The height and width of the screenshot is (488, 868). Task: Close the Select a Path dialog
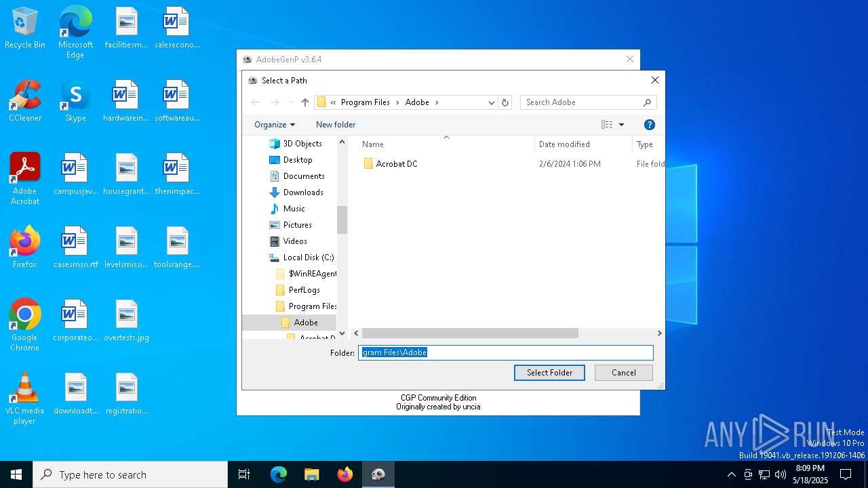tap(654, 80)
